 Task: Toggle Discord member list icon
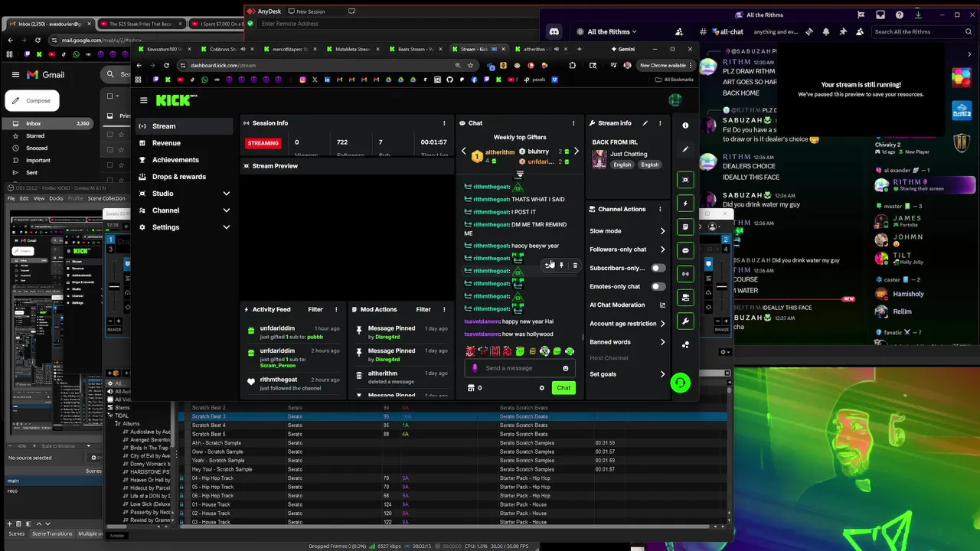(x=859, y=32)
